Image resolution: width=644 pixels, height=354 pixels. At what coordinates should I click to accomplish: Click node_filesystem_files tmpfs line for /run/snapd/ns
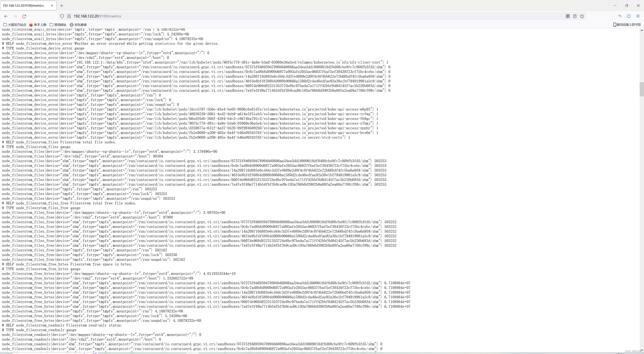(x=89, y=199)
